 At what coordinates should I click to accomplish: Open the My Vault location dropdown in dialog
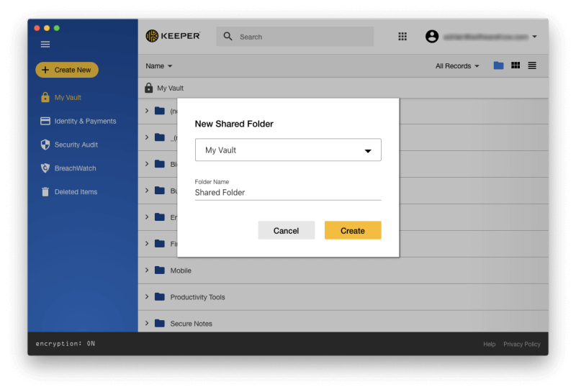pyautogui.click(x=288, y=150)
